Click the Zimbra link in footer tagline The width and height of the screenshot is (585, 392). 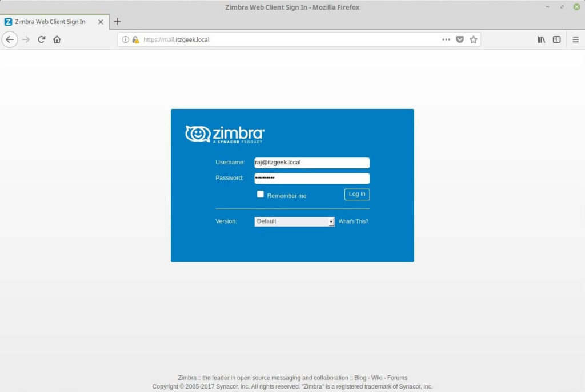point(187,378)
